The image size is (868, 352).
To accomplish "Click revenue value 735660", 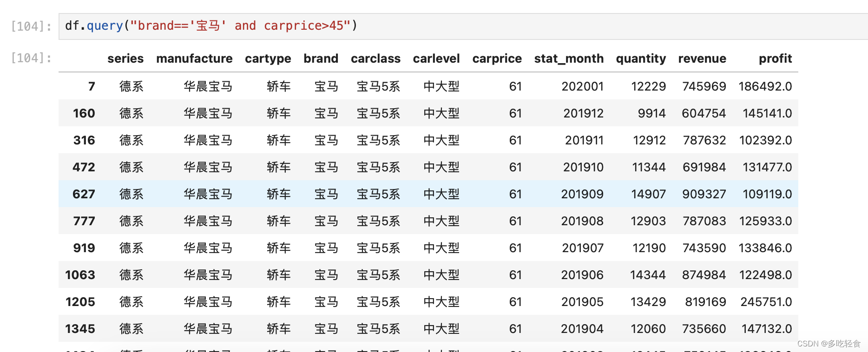I will click(x=704, y=329).
